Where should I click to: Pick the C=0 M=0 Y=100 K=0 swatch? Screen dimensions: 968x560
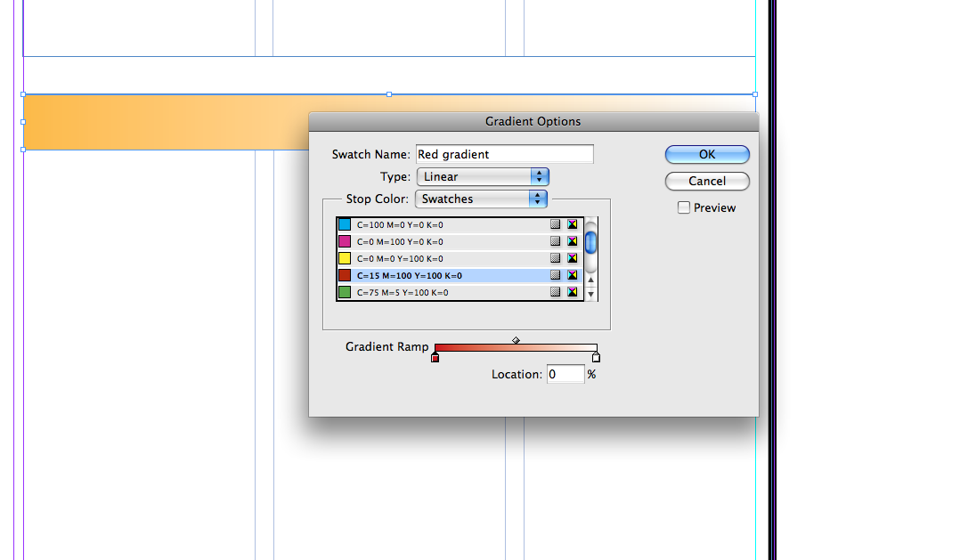coord(400,258)
